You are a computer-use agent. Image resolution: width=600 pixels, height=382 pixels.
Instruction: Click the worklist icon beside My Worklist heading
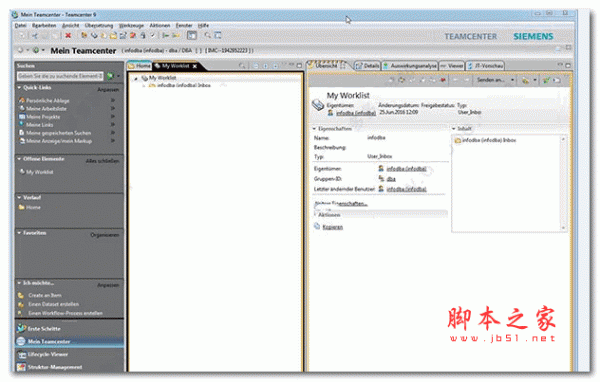318,104
